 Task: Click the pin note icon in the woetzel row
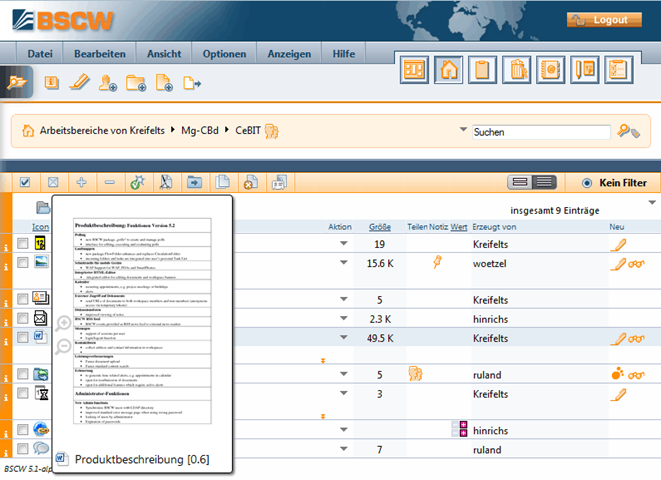click(437, 262)
